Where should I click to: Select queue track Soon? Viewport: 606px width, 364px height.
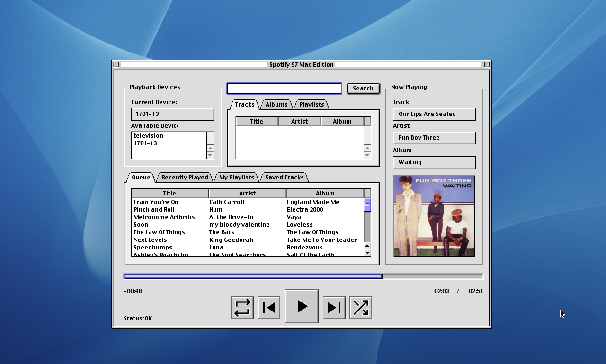point(141,225)
